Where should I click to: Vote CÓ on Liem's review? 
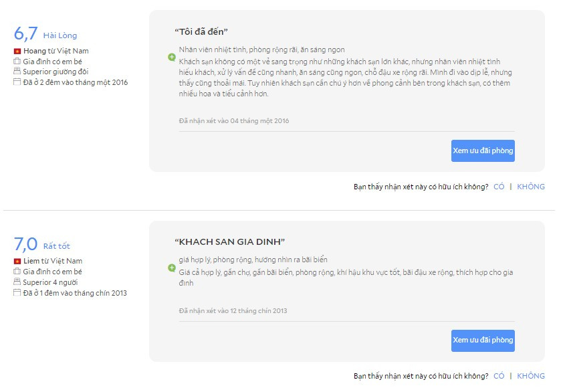pyautogui.click(x=499, y=376)
